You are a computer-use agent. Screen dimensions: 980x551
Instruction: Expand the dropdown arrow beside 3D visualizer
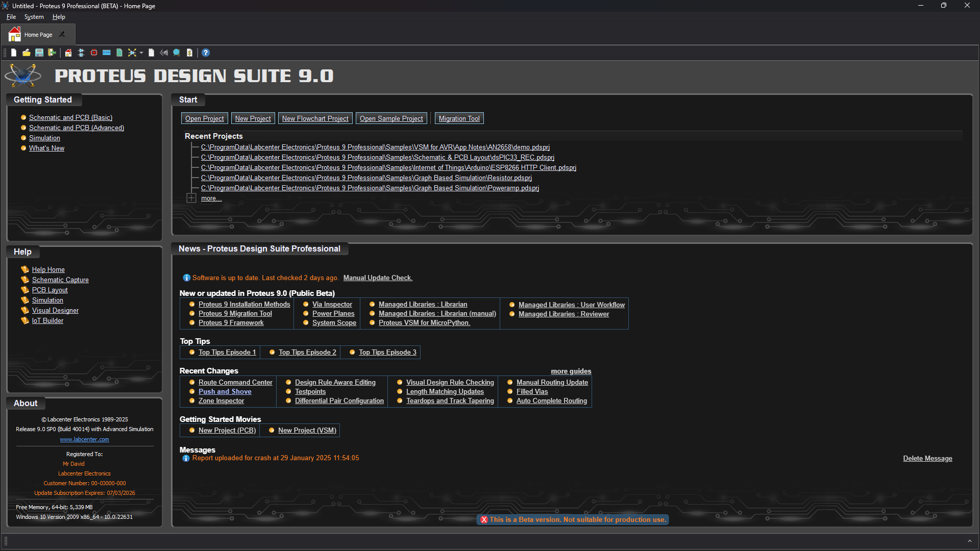coord(141,53)
